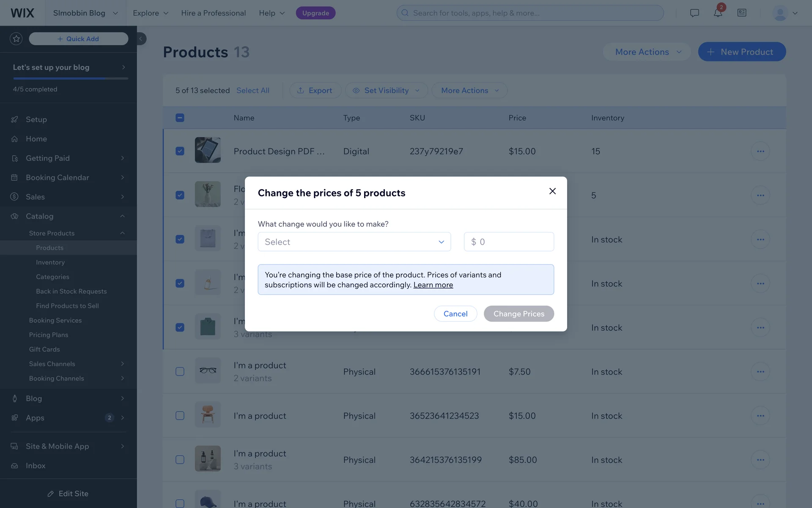Collapse the sidebar with arrow icon
Image resolution: width=812 pixels, height=508 pixels.
coord(141,39)
